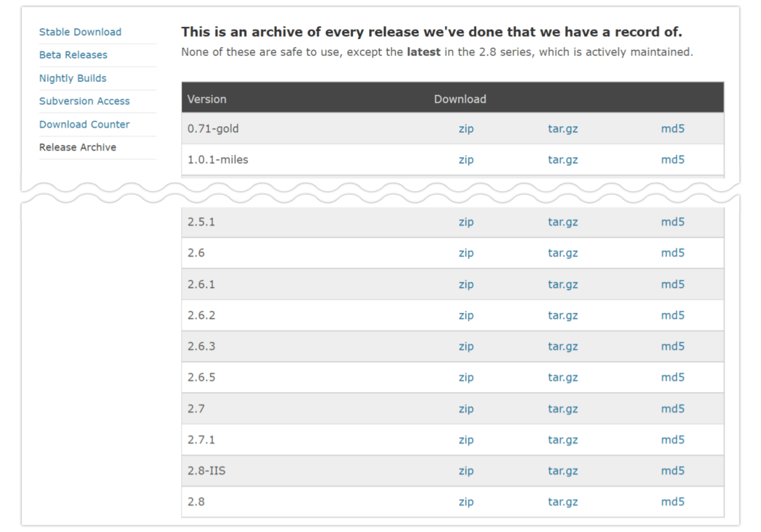Download zip for version 1.0.1-miles

coord(466,160)
